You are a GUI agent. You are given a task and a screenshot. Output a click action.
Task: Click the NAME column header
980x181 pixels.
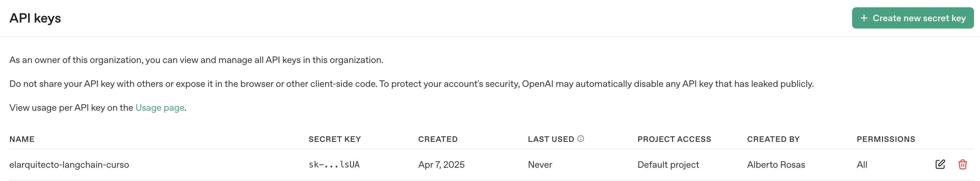coord(22,139)
